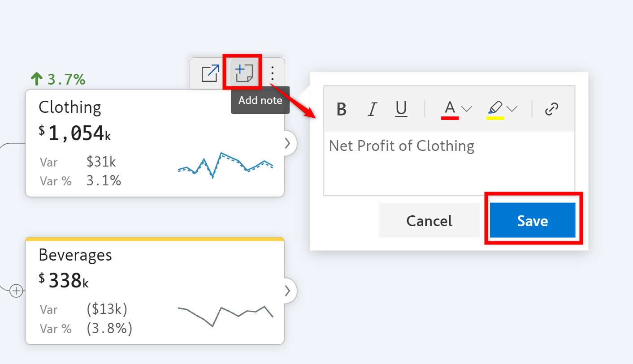Click the Clothing sparkline trend chart
Image resolution: width=633 pixels, height=364 pixels.
click(225, 165)
